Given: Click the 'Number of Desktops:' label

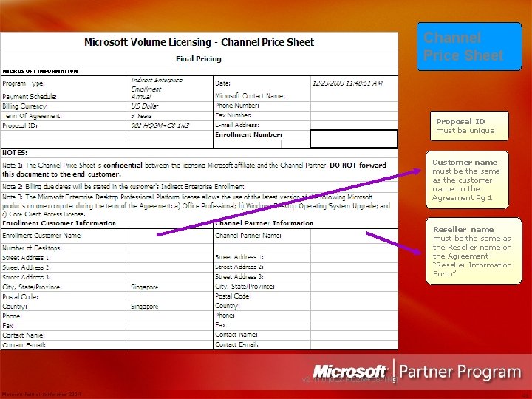Looking at the screenshot, I should point(33,248).
